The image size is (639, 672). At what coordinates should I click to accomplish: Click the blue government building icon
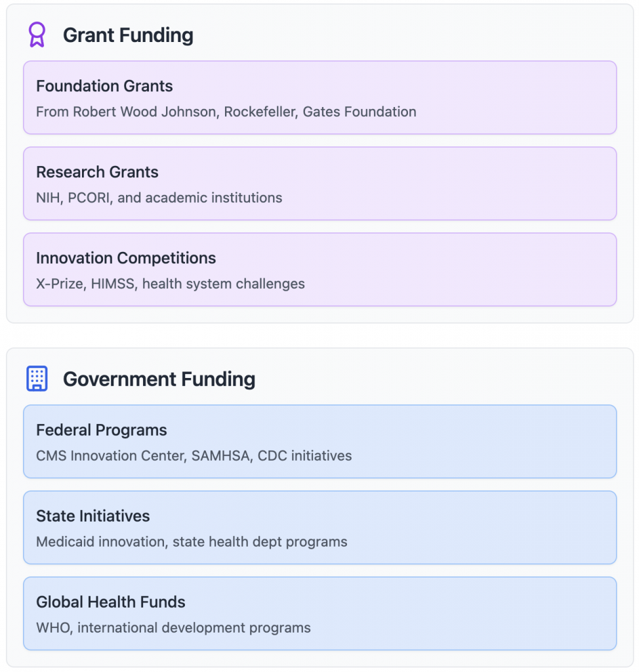point(37,379)
